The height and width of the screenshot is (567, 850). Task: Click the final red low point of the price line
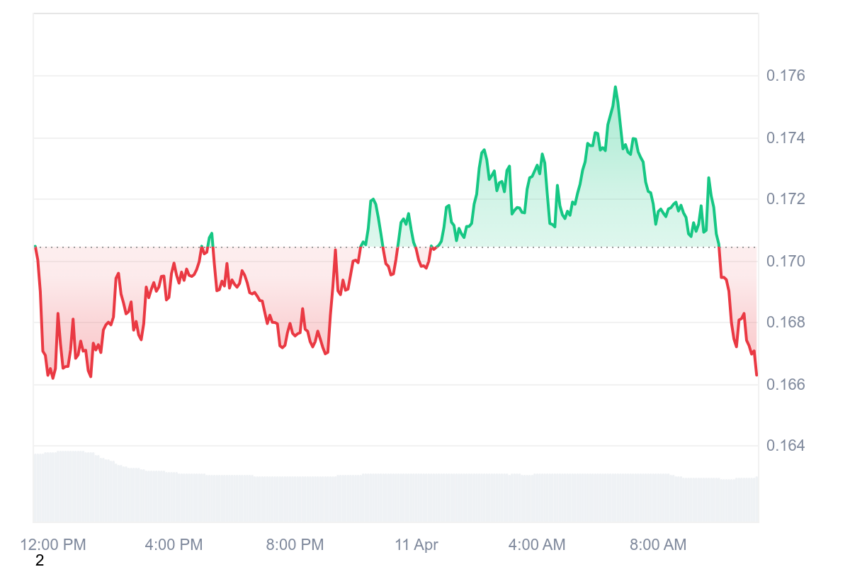(756, 374)
